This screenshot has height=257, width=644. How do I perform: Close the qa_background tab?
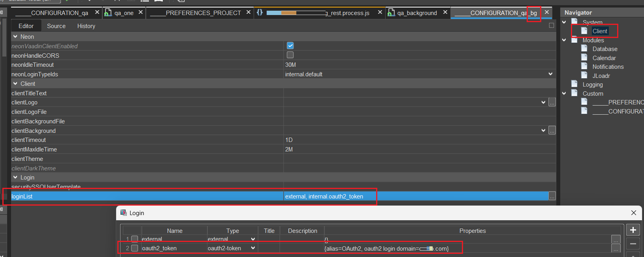(x=445, y=12)
